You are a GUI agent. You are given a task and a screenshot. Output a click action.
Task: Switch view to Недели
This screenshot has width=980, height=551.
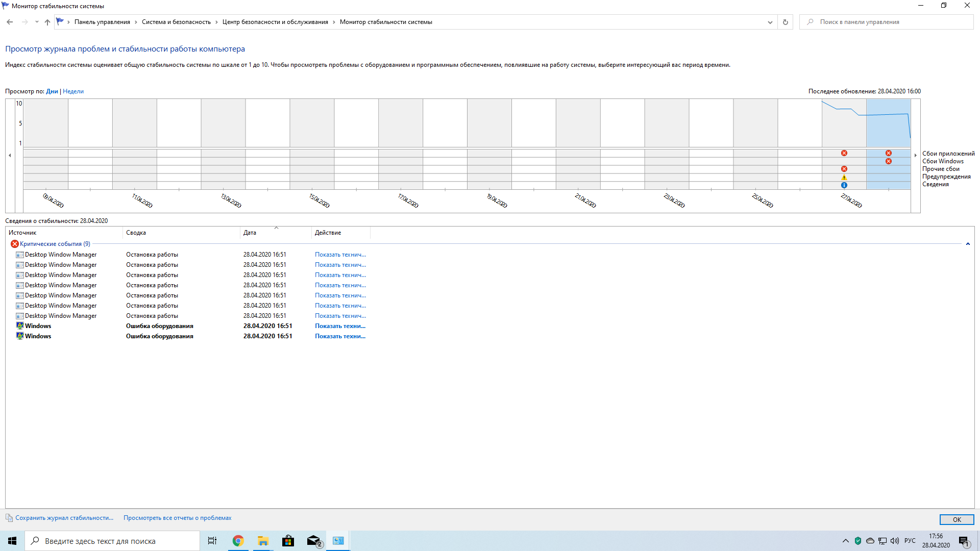(x=73, y=91)
